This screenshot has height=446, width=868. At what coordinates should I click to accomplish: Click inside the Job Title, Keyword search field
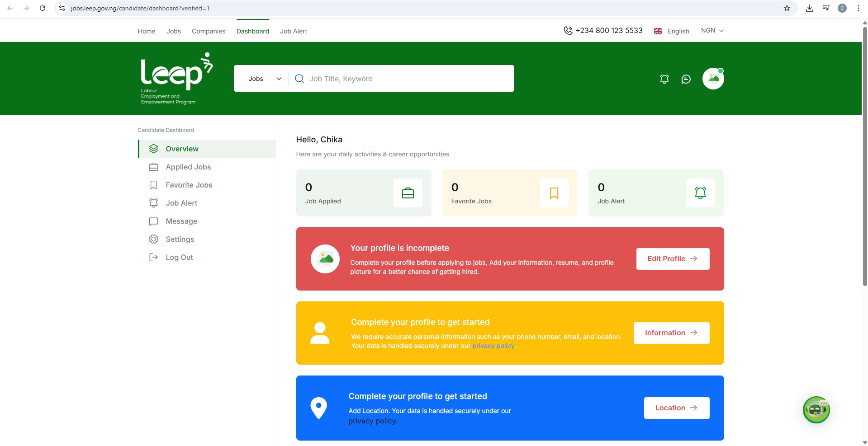pyautogui.click(x=398, y=78)
